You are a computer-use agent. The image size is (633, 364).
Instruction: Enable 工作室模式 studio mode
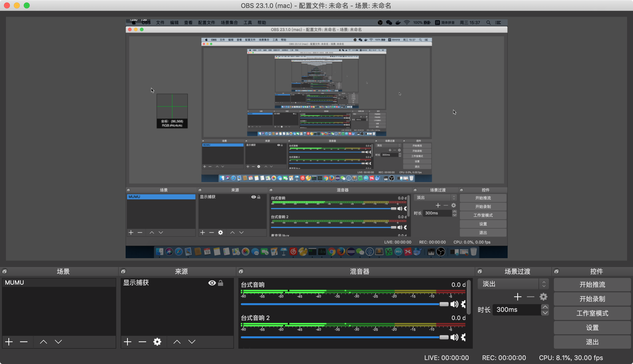pyautogui.click(x=592, y=313)
